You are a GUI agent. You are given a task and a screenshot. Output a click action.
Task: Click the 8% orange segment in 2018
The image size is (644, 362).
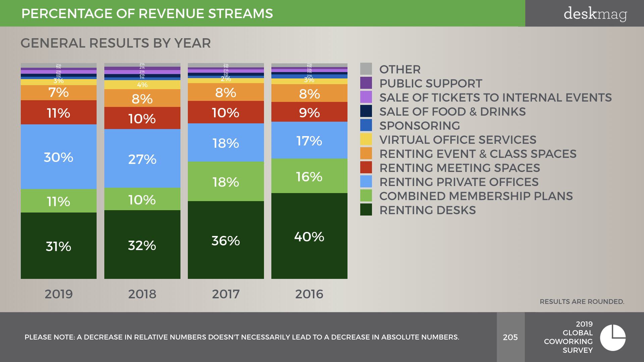142,98
